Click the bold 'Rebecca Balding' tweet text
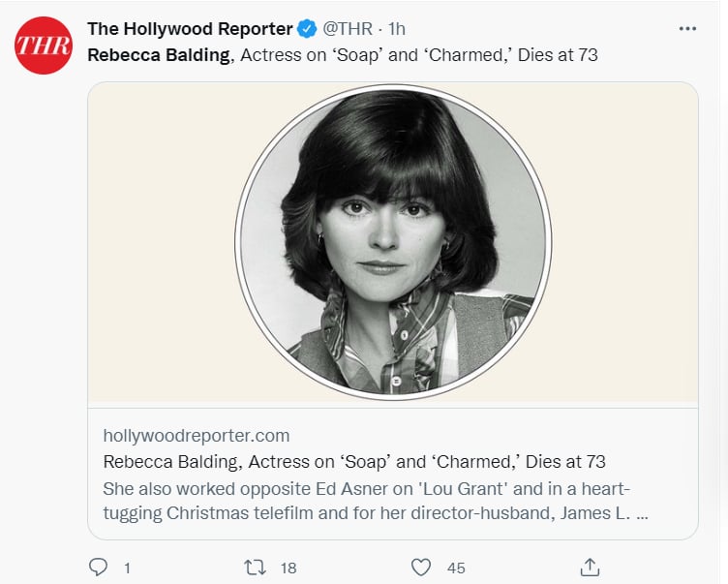 click(x=159, y=54)
